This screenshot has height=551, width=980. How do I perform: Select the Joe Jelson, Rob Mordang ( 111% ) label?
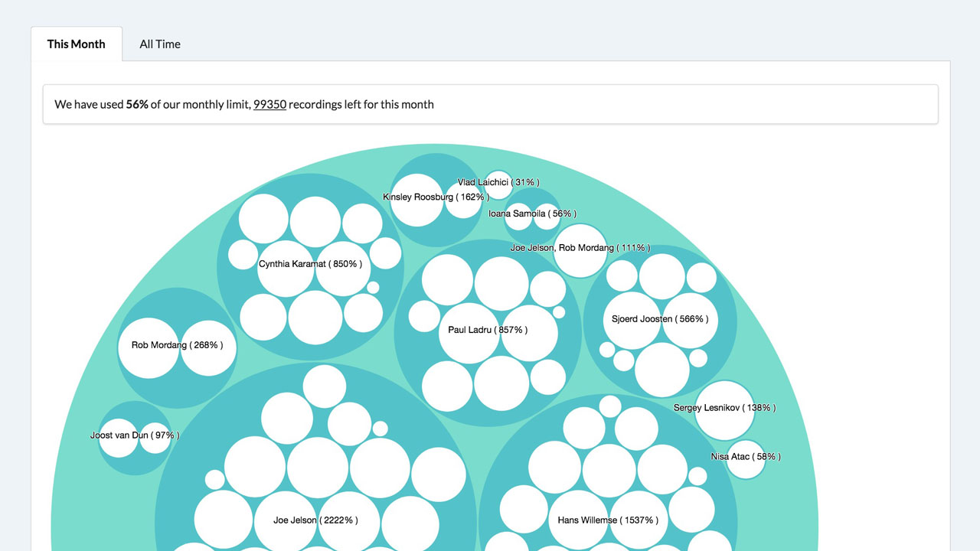(x=580, y=248)
